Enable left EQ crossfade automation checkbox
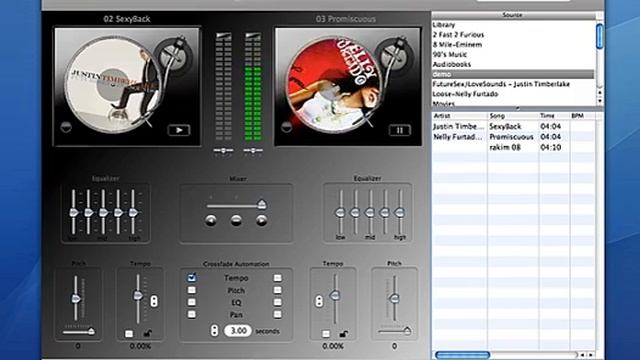This screenshot has width=640, height=360. (191, 302)
